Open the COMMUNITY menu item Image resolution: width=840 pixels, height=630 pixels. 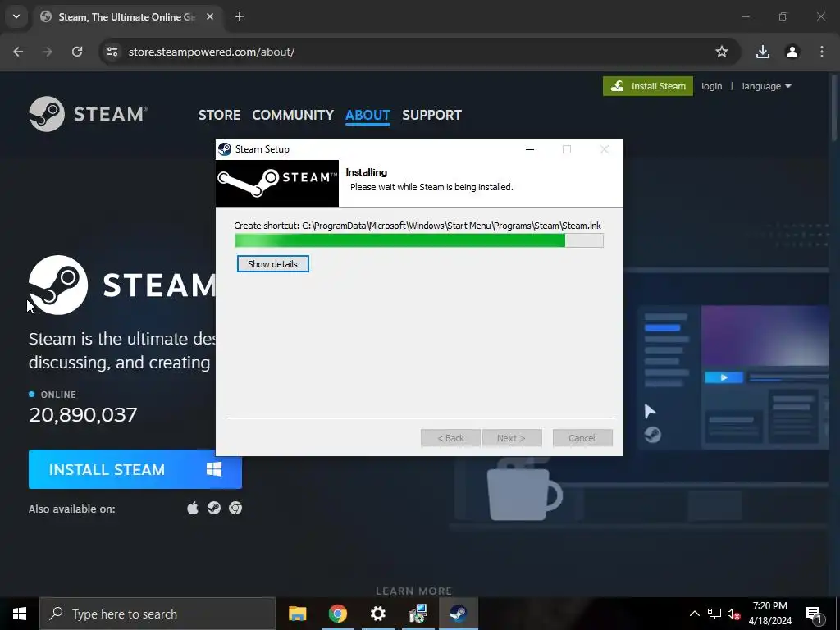point(293,115)
